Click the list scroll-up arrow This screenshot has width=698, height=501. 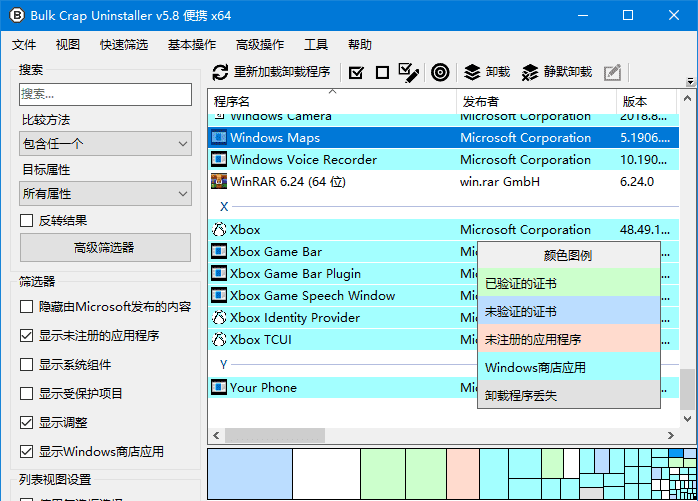[687, 98]
